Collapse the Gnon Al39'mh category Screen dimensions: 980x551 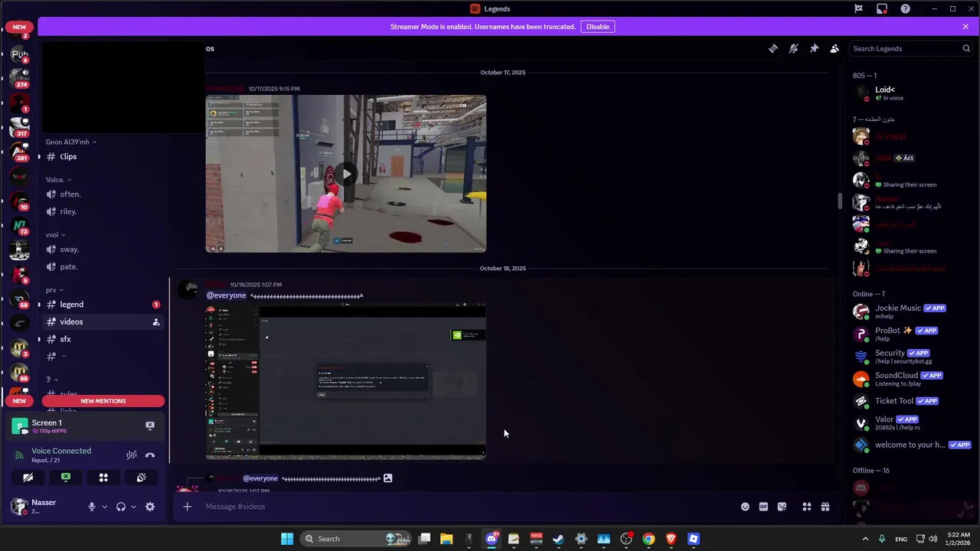pos(70,142)
